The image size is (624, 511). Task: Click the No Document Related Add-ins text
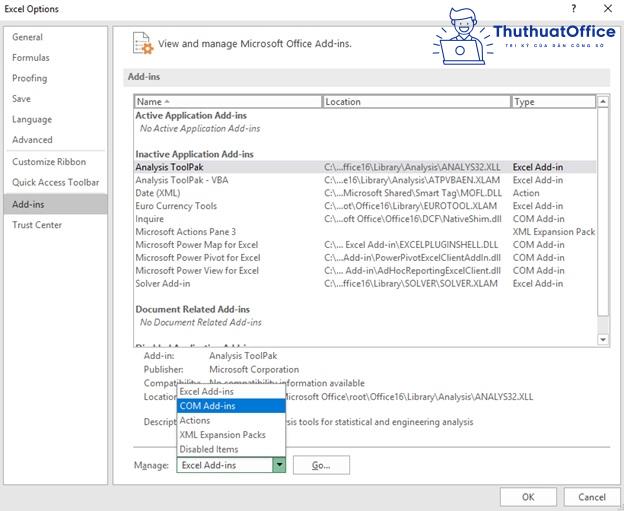point(201,322)
